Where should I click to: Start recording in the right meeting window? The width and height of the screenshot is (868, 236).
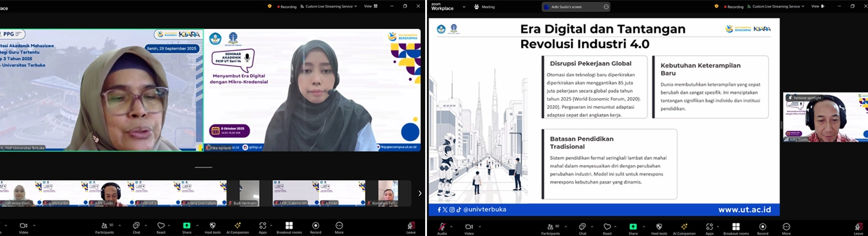tap(762, 227)
